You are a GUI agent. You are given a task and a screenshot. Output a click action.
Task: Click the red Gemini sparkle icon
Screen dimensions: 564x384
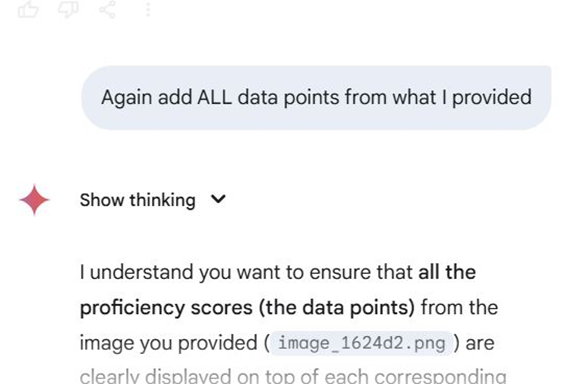click(34, 200)
